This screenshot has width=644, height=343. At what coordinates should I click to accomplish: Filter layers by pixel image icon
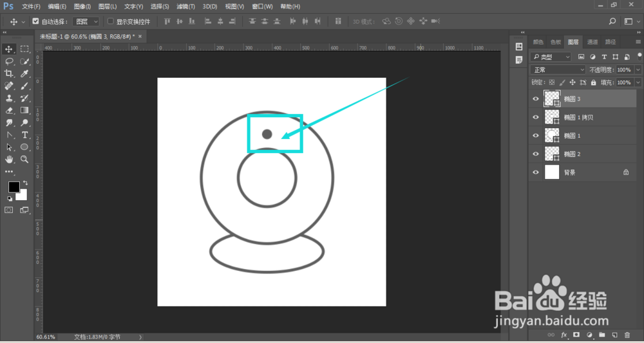[581, 57]
